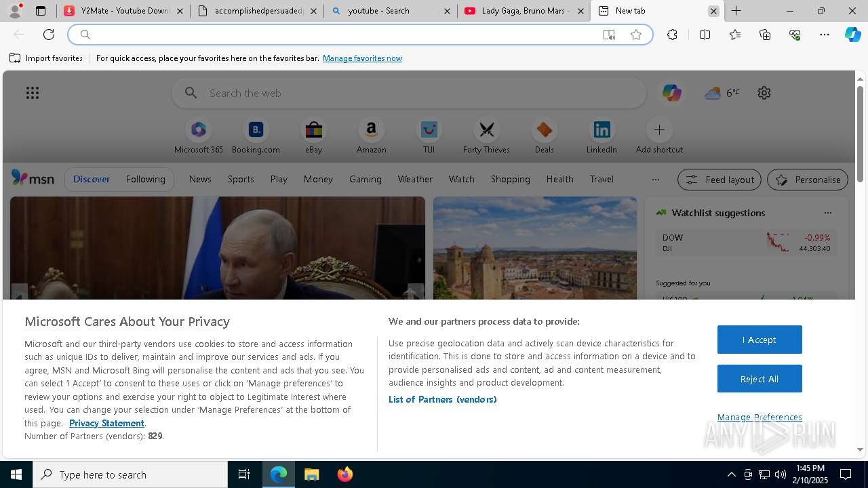This screenshot has height=488, width=868.
Task: Click Import favorites button
Action: [46, 58]
